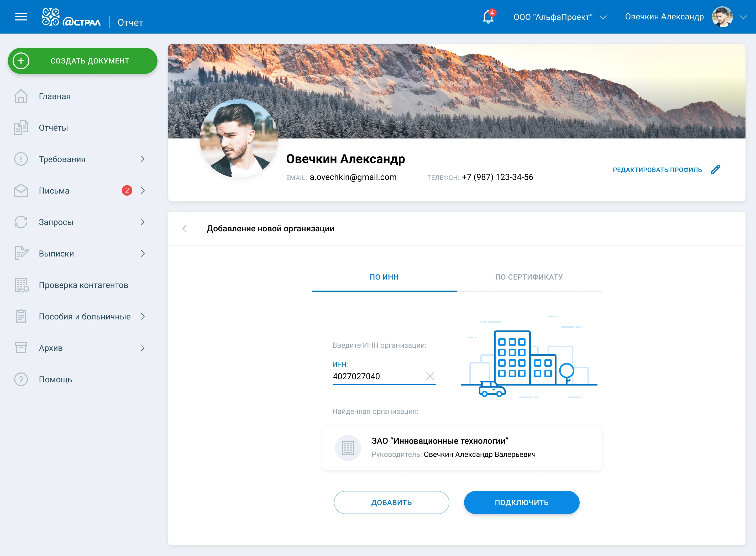Click the Помощь question mark icon

[x=21, y=379]
